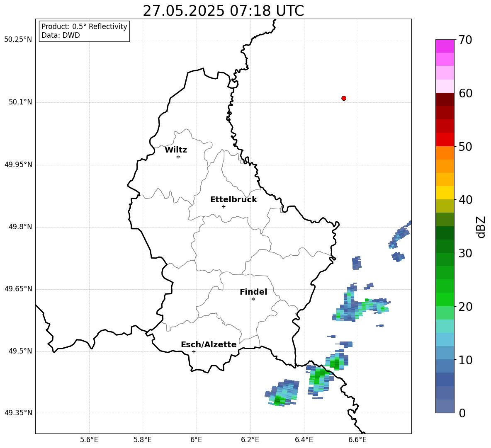Click the 40 tick on the colorbar

(x=465, y=200)
